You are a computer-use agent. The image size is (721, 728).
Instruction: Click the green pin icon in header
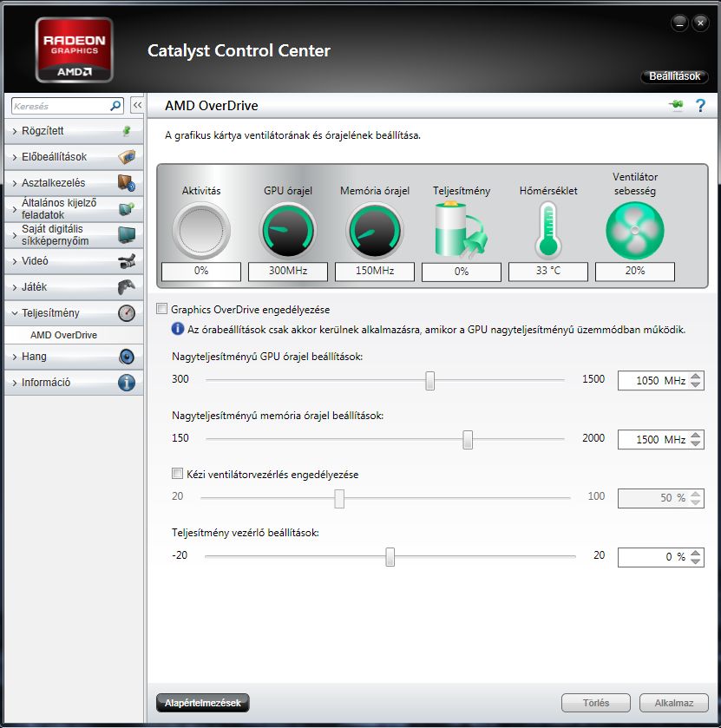click(x=676, y=105)
